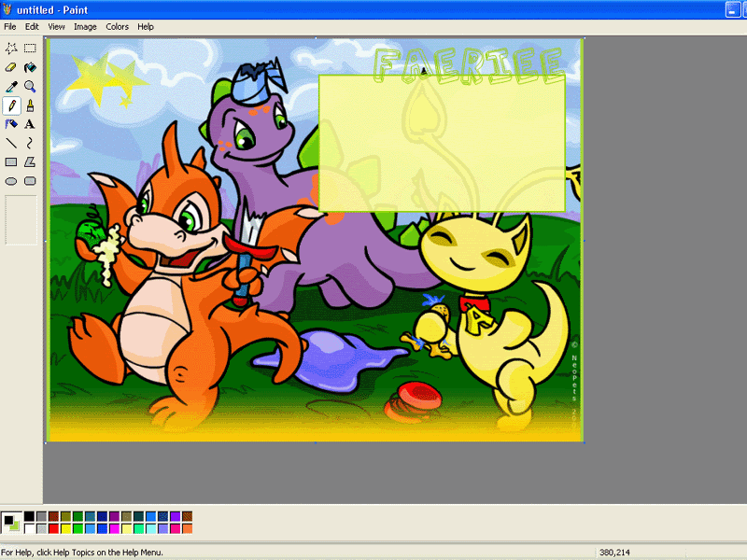Image resolution: width=747 pixels, height=560 pixels.
Task: Choose the Eraser tool
Action: click(11, 67)
